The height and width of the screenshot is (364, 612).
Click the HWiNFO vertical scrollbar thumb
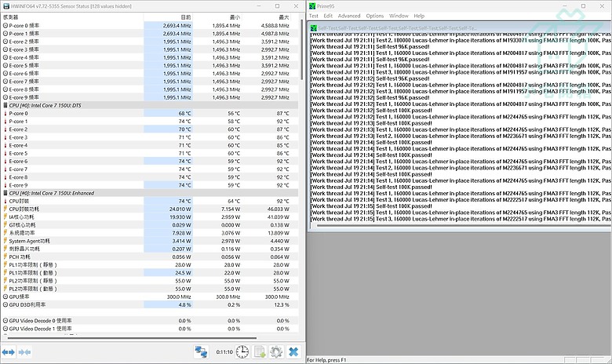click(x=302, y=49)
